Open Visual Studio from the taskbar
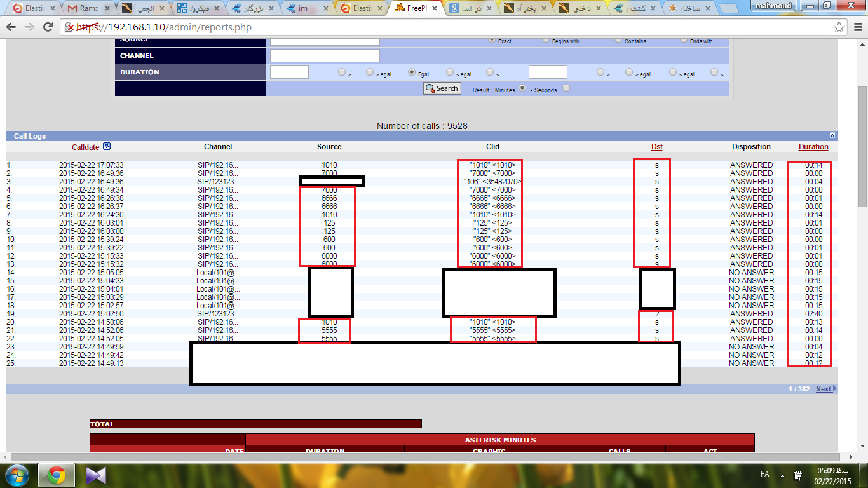Screen dimensions: 868x488 [x=95, y=475]
